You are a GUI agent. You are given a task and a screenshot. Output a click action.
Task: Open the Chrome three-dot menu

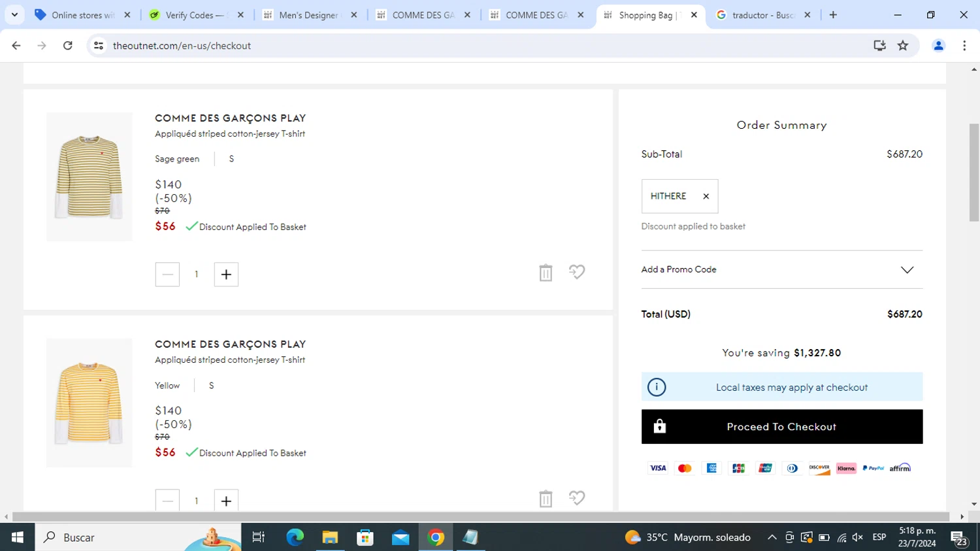(x=964, y=46)
